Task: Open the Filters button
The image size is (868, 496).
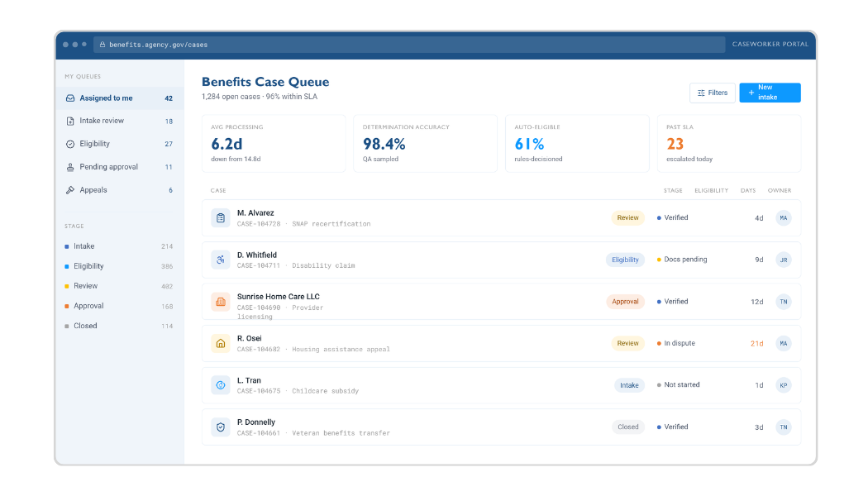Action: click(713, 93)
